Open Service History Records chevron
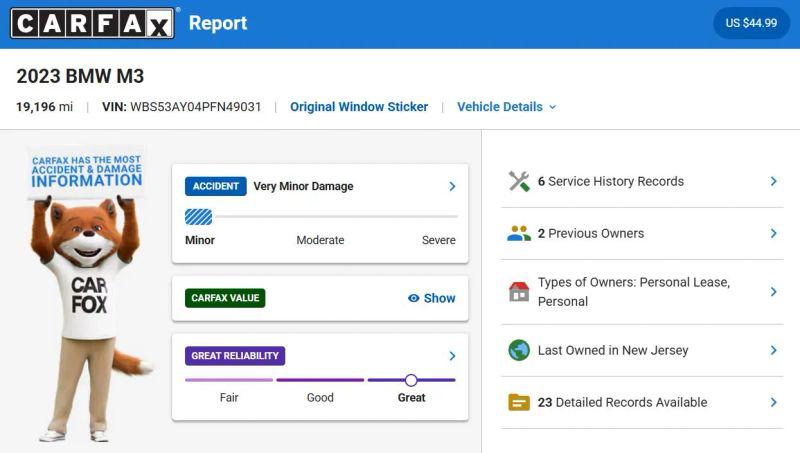Viewport: 800px width, 453px height. [x=773, y=181]
